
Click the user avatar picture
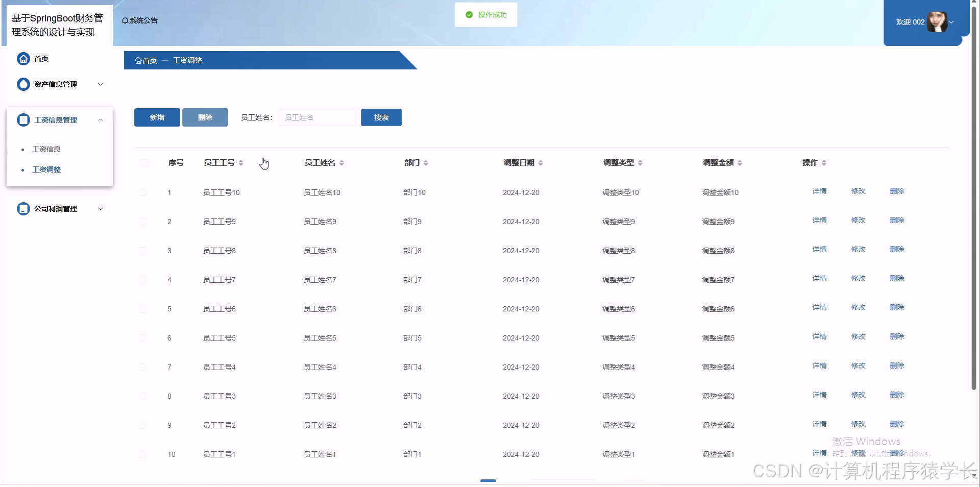pos(937,22)
